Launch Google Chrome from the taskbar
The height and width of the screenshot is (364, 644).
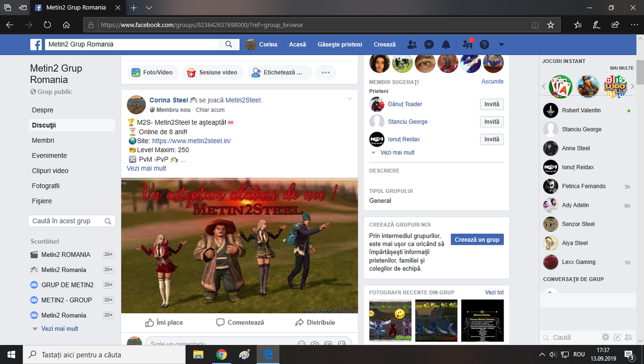tap(221, 354)
